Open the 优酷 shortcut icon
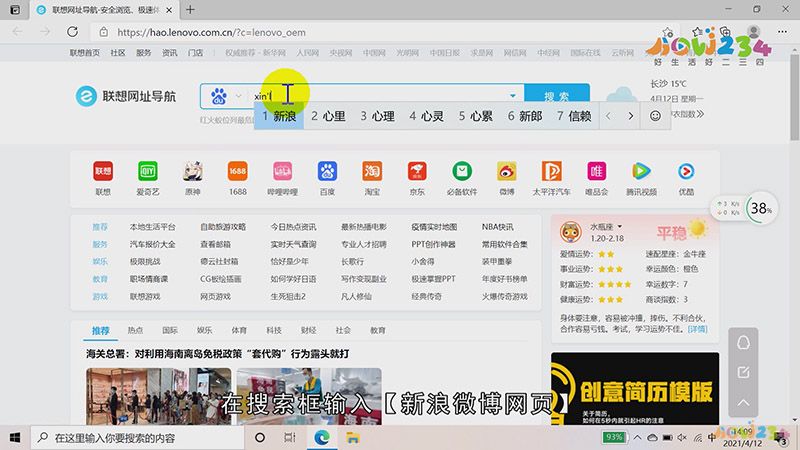This screenshot has height=450, width=800. [x=686, y=171]
